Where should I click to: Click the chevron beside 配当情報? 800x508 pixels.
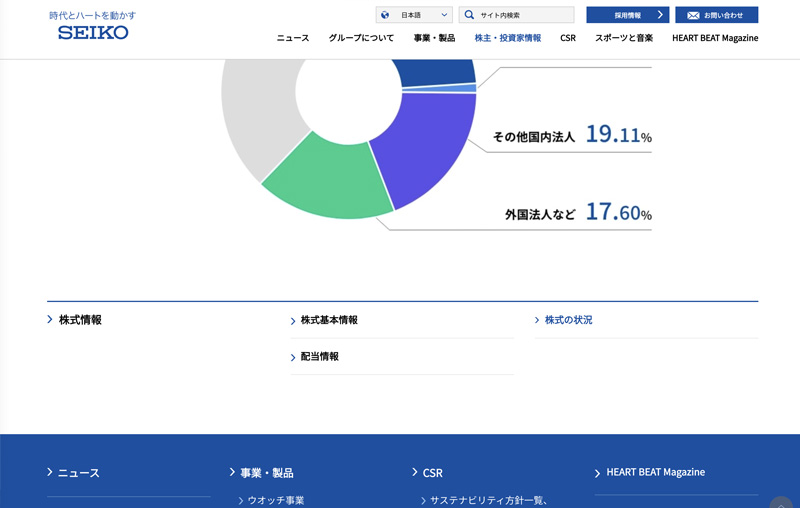(x=293, y=357)
